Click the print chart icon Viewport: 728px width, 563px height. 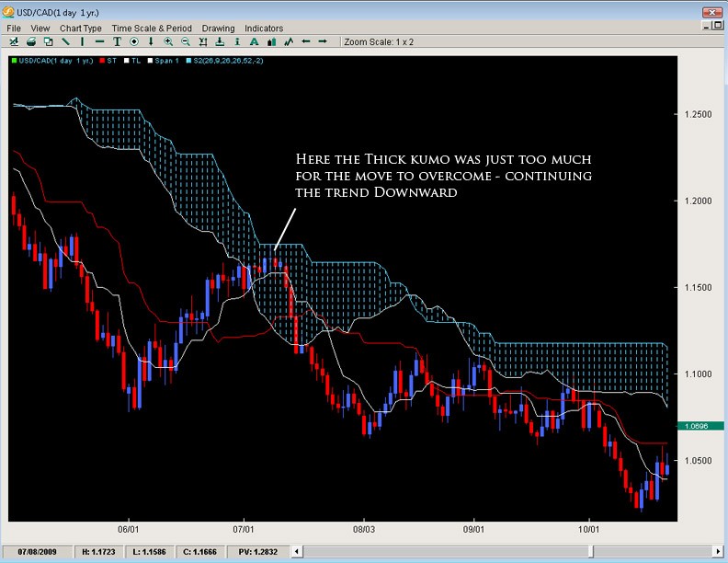31,41
